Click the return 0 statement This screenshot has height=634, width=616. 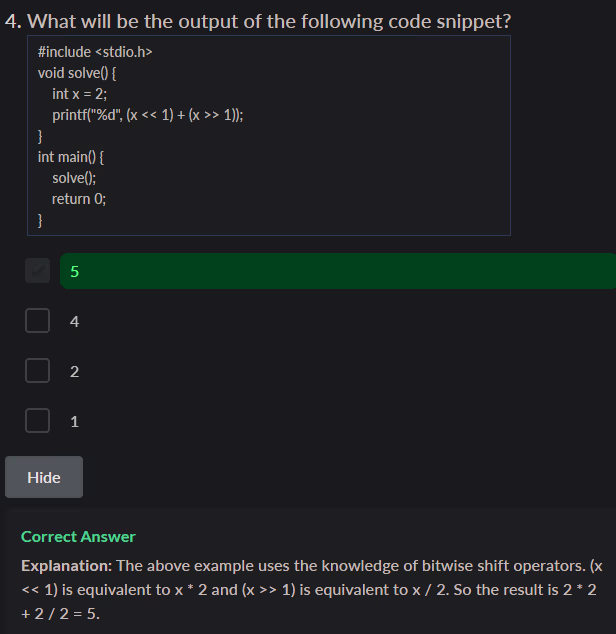coord(79,198)
